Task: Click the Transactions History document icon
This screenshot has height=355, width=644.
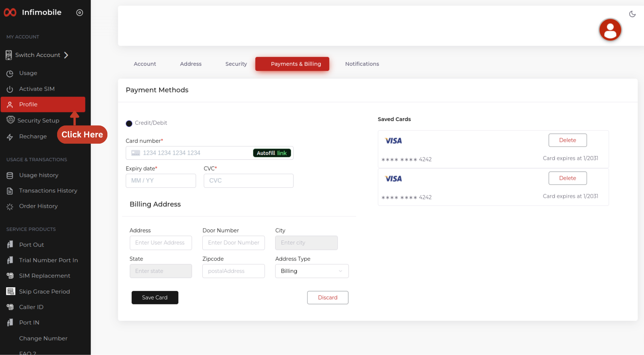Action: click(x=10, y=191)
